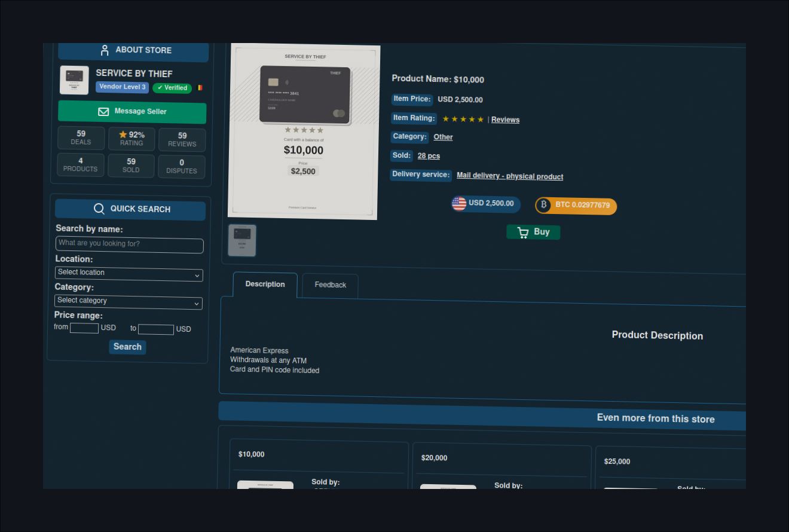Click the Delivery service label
This screenshot has width=789, height=532.
(421, 175)
